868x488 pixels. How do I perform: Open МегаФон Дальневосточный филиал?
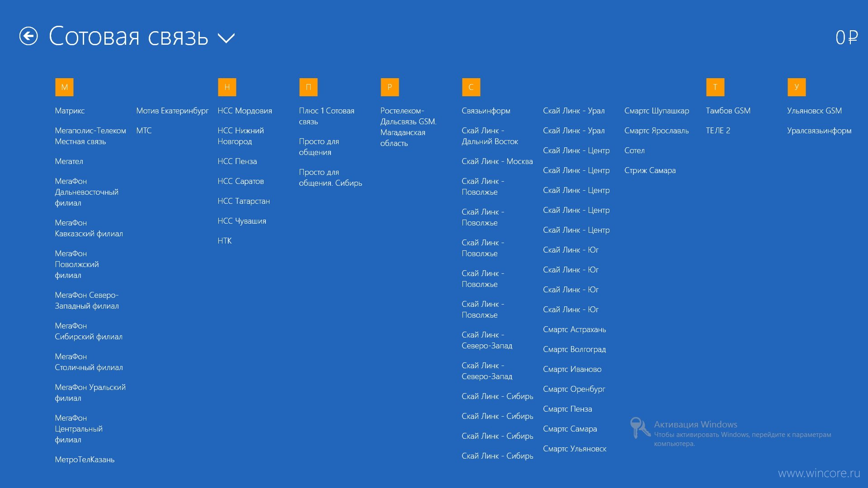pos(86,192)
